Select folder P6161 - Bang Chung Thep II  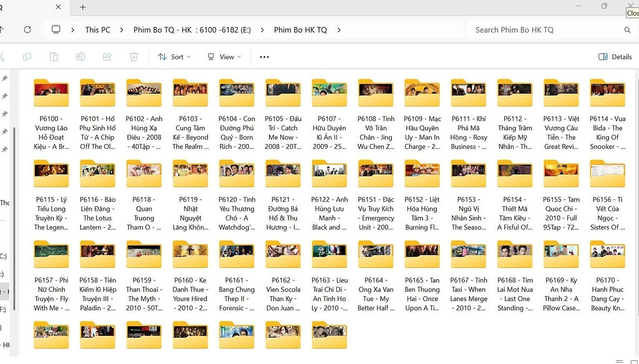(237, 276)
